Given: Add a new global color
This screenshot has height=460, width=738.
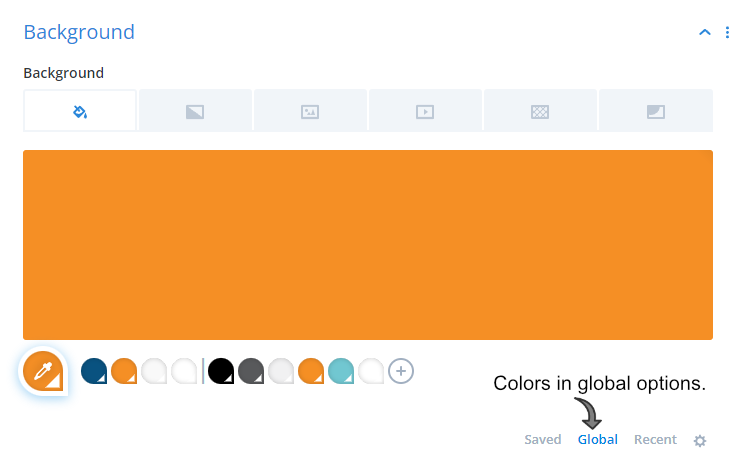Looking at the screenshot, I should click(x=401, y=371).
